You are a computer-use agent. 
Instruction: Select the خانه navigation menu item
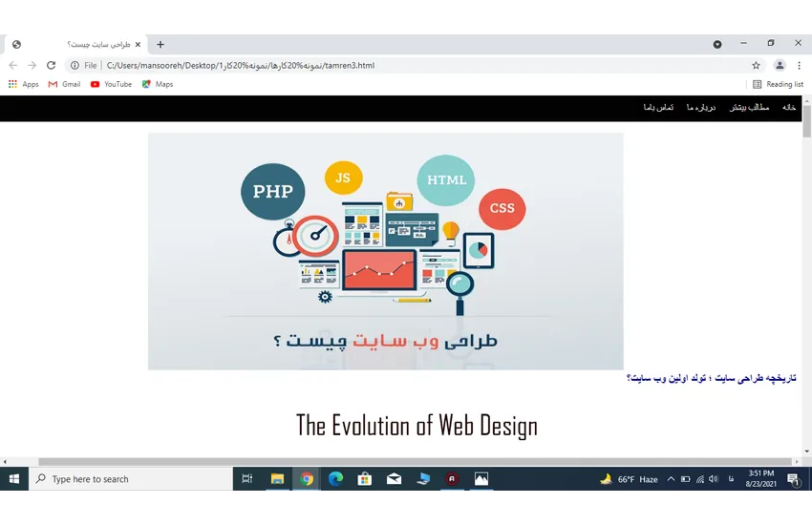coord(789,108)
